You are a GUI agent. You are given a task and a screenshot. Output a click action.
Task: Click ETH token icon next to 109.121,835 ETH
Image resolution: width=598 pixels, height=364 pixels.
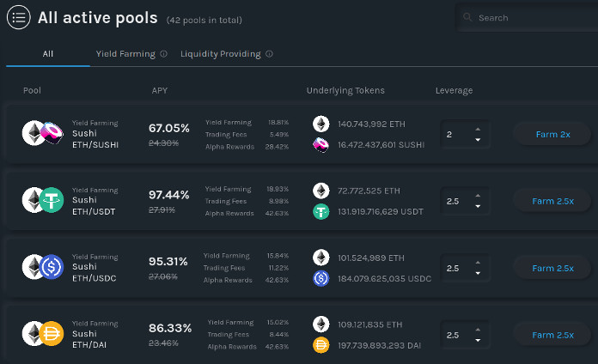click(321, 325)
